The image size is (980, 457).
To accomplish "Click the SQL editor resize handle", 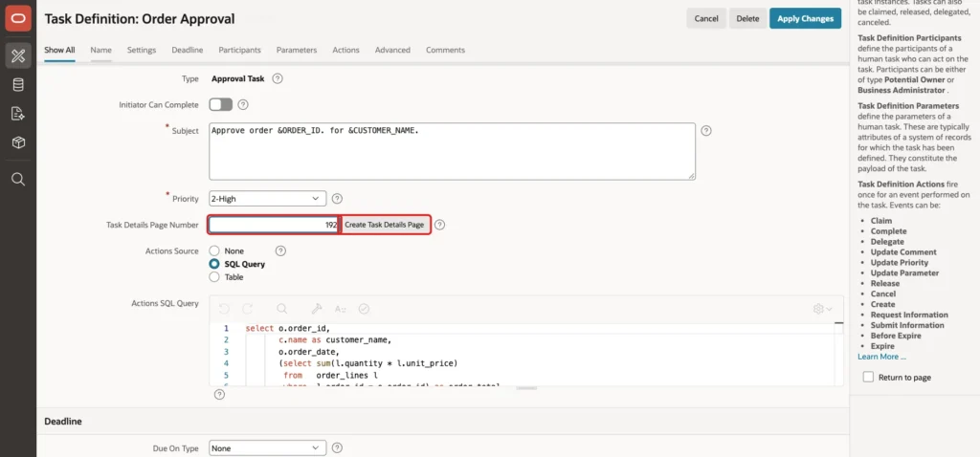I will click(x=526, y=388).
